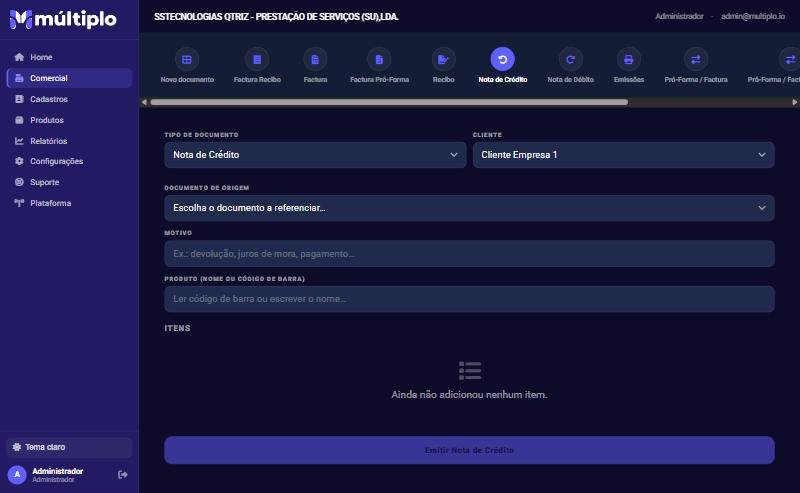Click the horizontal toolbar scrollbar thumb
This screenshot has width=800, height=493.
point(389,102)
